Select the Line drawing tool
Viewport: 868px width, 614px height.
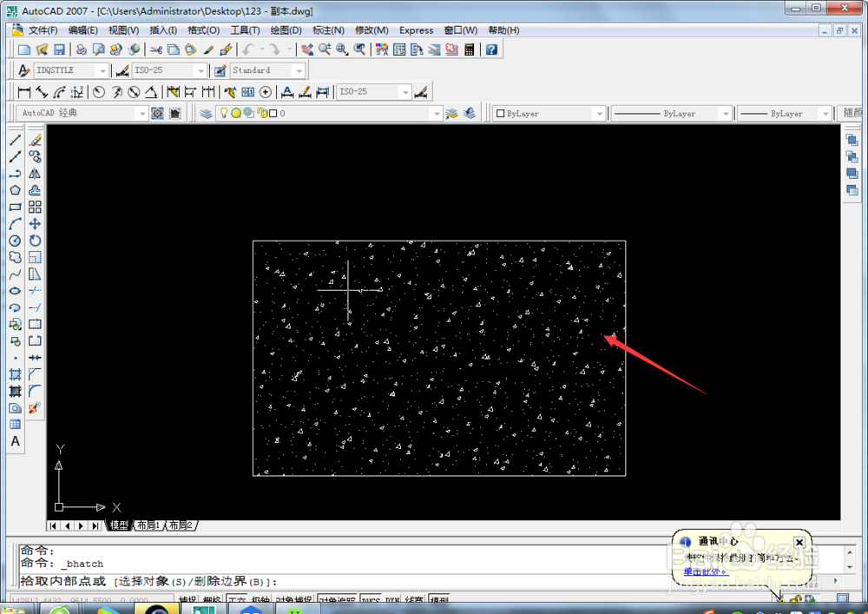[x=15, y=141]
